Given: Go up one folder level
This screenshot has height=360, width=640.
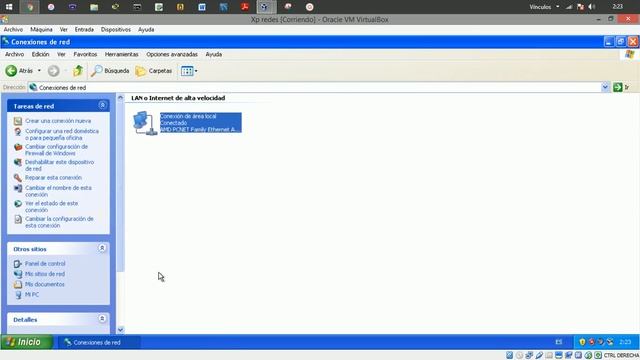Looking at the screenshot, I should (x=78, y=71).
